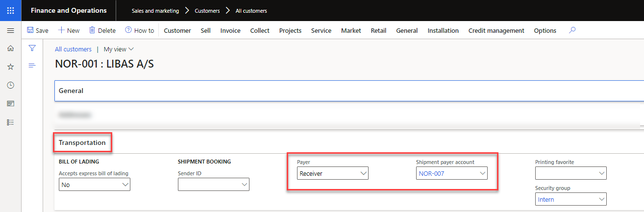Open the Sell action tab

point(206,30)
